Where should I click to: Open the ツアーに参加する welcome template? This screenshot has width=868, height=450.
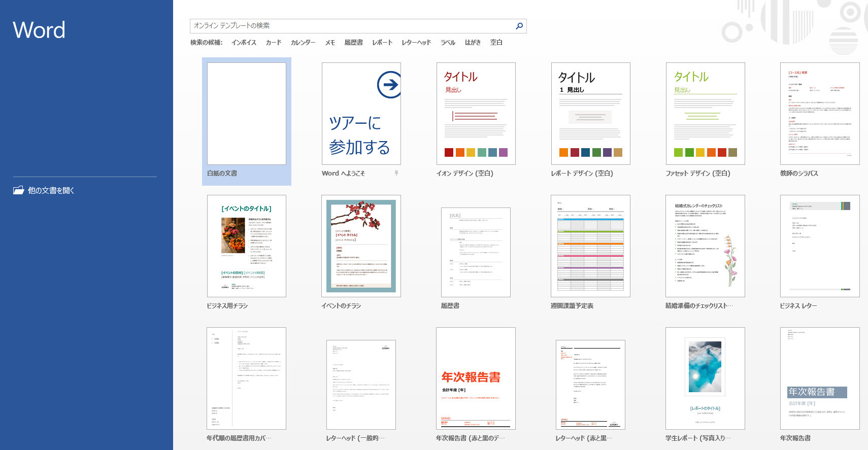(x=361, y=114)
